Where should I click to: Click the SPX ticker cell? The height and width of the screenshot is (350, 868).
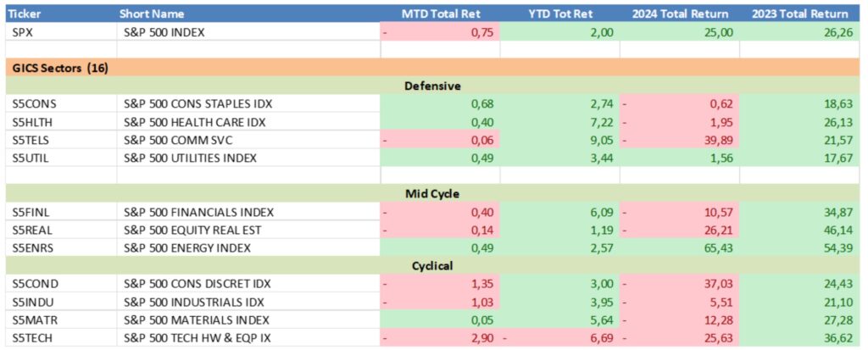pyautogui.click(x=25, y=32)
